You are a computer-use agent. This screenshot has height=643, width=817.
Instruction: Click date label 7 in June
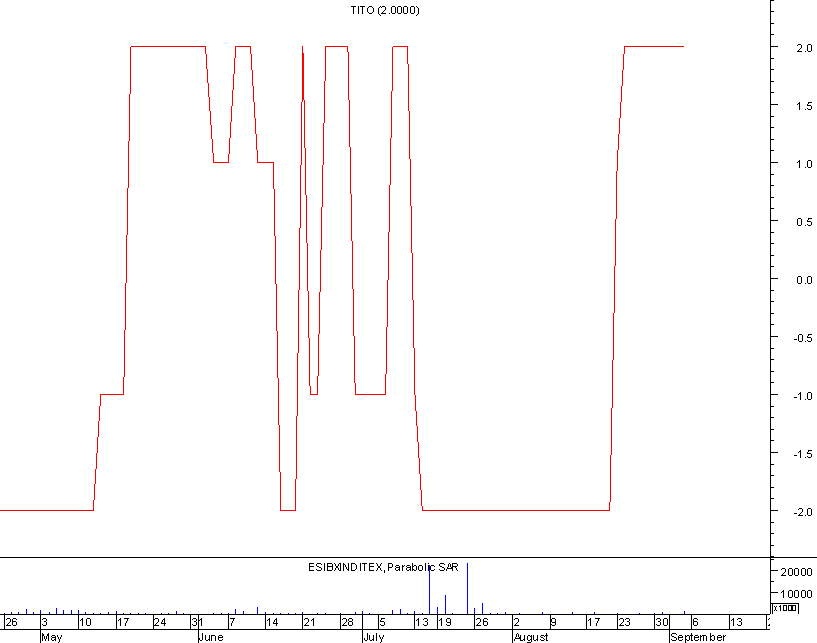pos(232,622)
